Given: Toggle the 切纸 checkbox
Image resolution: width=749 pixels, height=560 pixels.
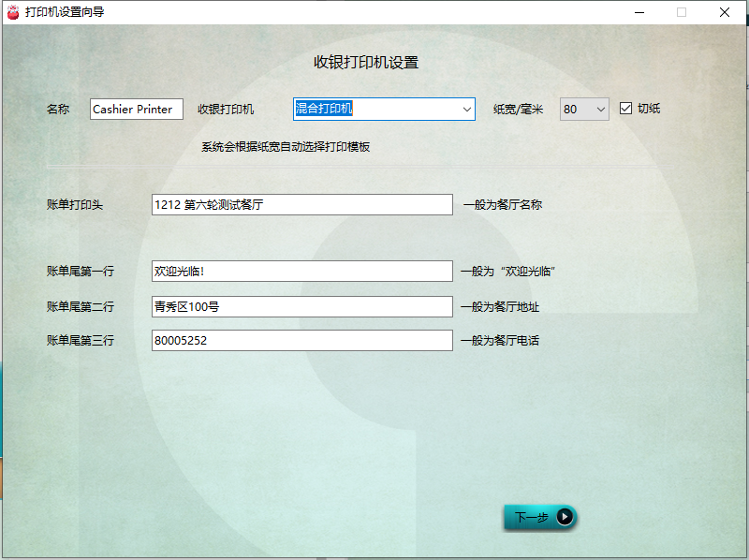Looking at the screenshot, I should point(626,109).
